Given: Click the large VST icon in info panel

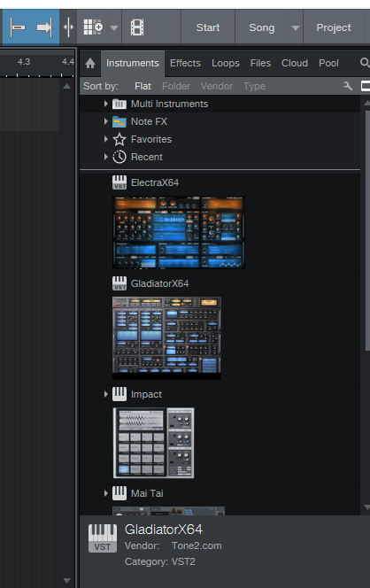Looking at the screenshot, I should click(x=103, y=538).
